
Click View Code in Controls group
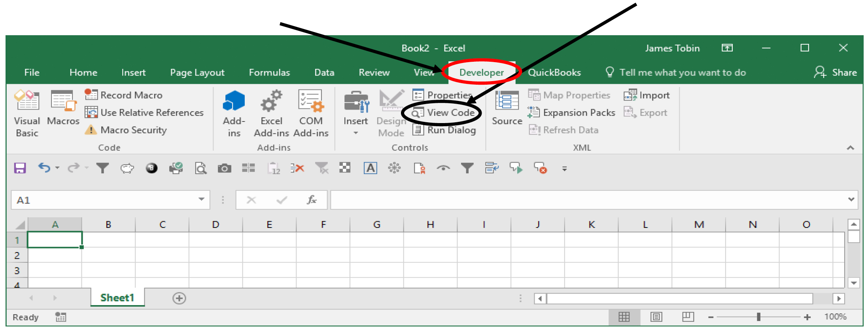coord(443,113)
